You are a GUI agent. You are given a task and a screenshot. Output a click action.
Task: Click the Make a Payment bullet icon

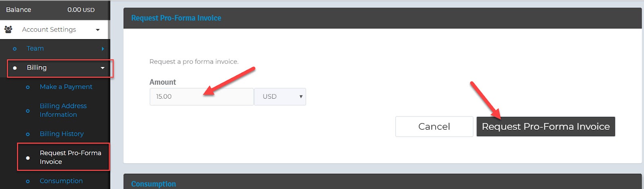[28, 87]
